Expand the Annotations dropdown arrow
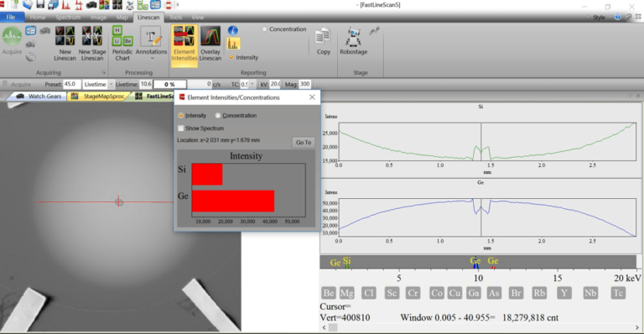Screen dimensions: 644x334 [152, 59]
